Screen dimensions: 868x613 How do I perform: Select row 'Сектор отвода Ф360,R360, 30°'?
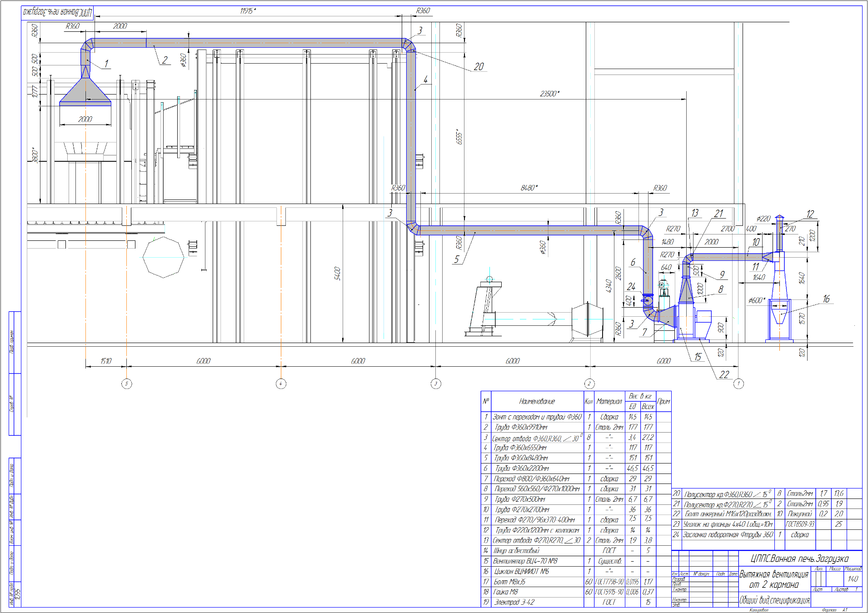(576, 438)
